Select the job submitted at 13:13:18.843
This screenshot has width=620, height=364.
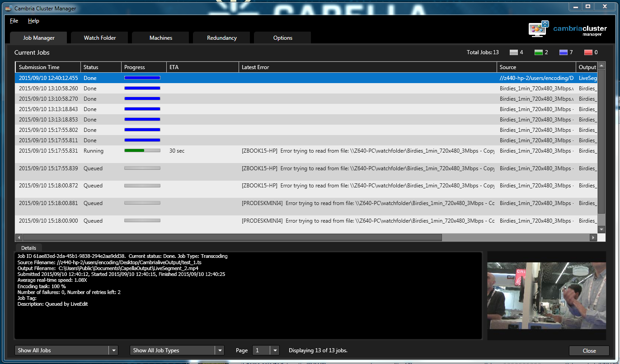[306, 109]
